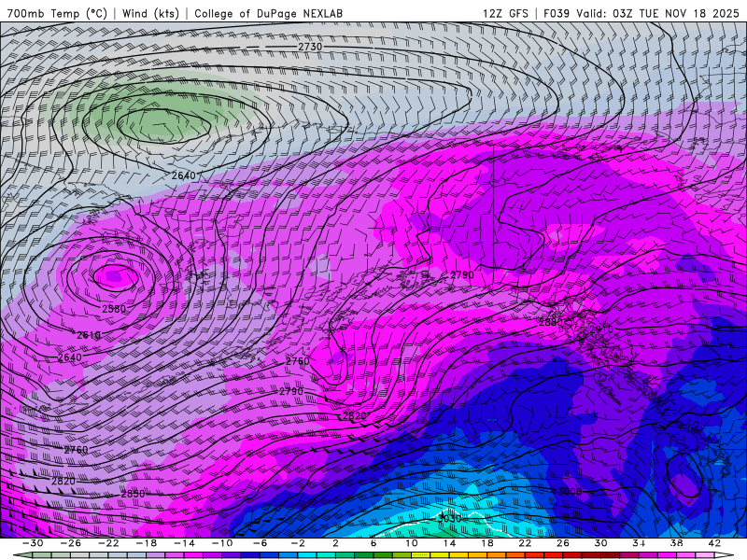This screenshot has width=747, height=560.
Task: Click the 2610 height contour label
Action: tap(89, 335)
